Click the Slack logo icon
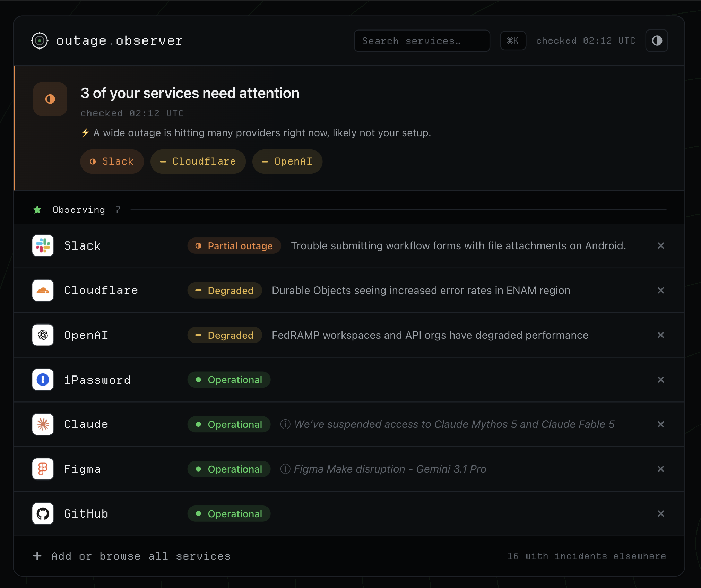The image size is (701, 588). pyautogui.click(x=43, y=246)
